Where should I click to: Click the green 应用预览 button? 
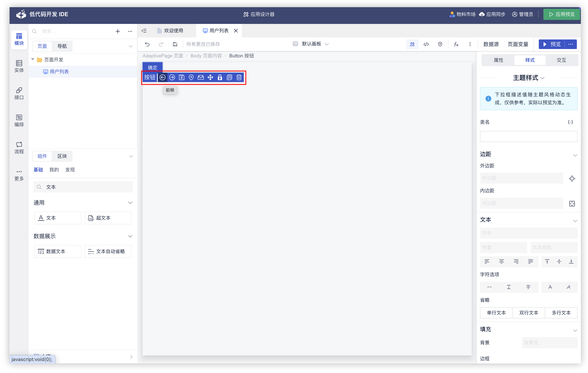561,14
